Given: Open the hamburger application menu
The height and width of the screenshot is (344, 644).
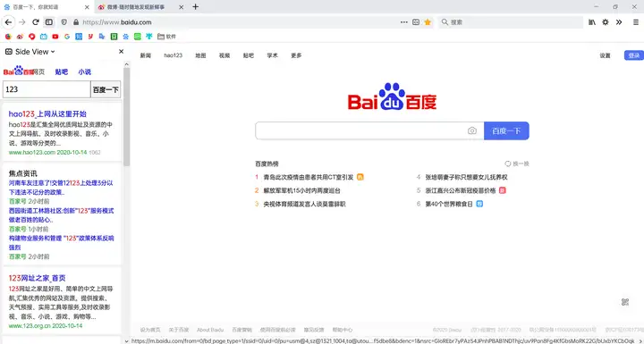Looking at the screenshot, I should (635, 22).
